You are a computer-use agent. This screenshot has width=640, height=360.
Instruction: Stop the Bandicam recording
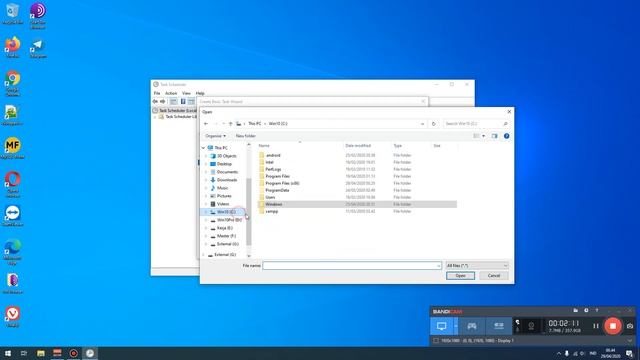(613, 326)
